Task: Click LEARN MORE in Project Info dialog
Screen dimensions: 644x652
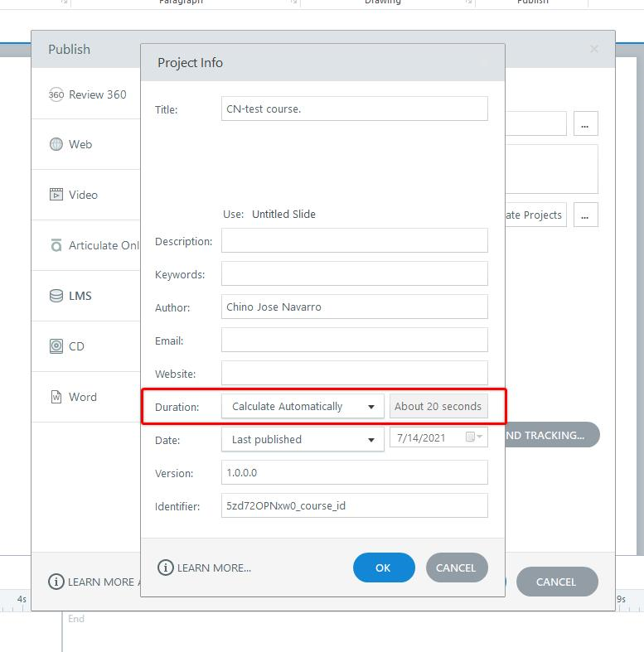Action: pyautogui.click(x=214, y=568)
